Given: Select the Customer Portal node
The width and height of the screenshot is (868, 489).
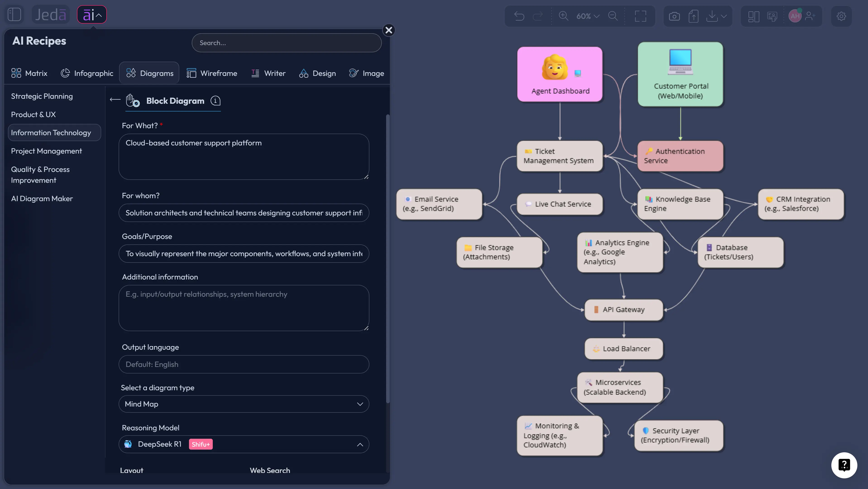Looking at the screenshot, I should [680, 74].
